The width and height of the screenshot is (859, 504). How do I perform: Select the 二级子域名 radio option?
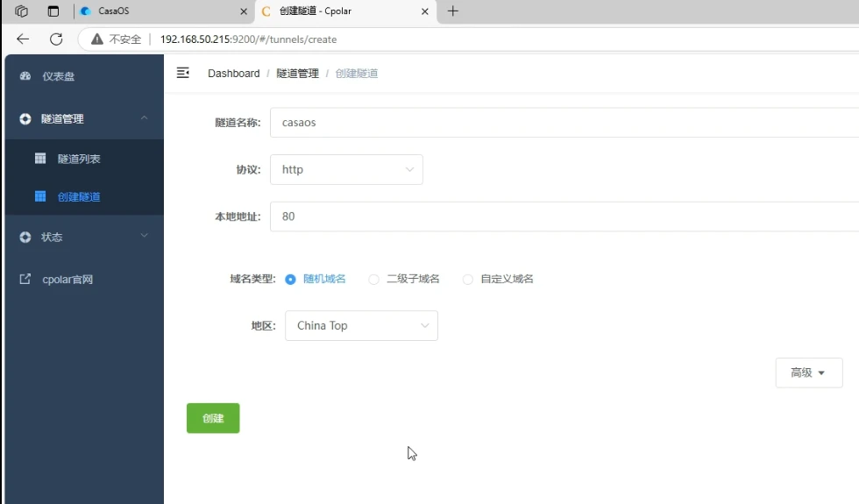pyautogui.click(x=373, y=280)
